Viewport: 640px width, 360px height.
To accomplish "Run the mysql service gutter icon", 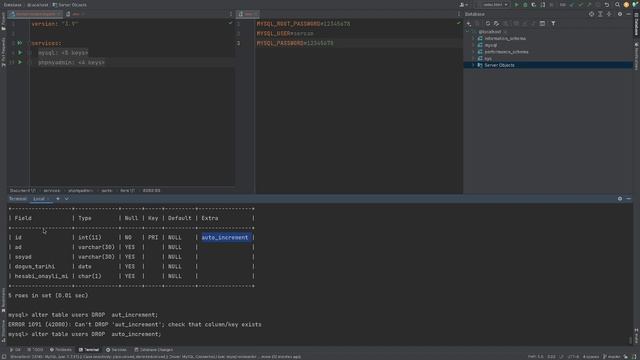I will (20, 53).
